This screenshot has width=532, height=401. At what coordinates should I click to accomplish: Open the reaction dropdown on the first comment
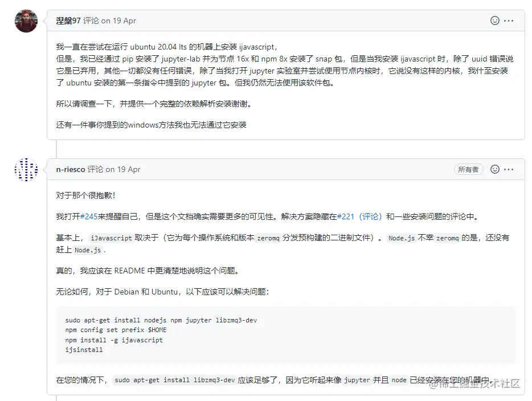point(494,20)
